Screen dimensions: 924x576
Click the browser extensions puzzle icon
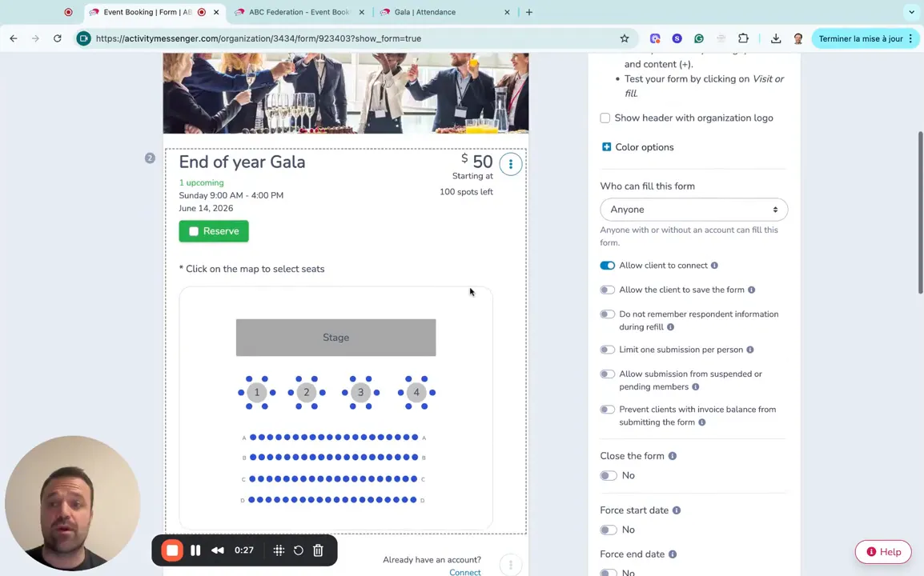[743, 38]
